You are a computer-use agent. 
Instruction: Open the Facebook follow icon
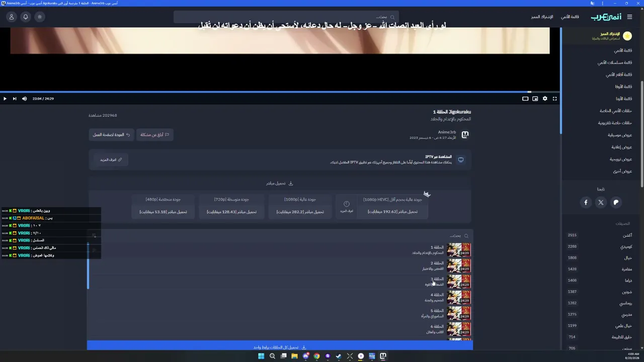point(586,203)
